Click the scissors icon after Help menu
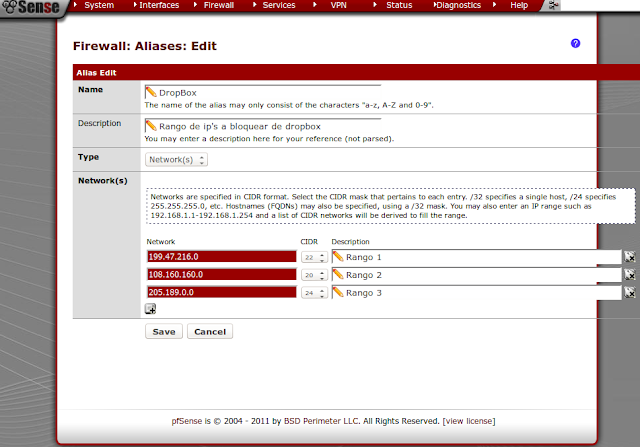This screenshot has height=447, width=640. tap(553, 5)
